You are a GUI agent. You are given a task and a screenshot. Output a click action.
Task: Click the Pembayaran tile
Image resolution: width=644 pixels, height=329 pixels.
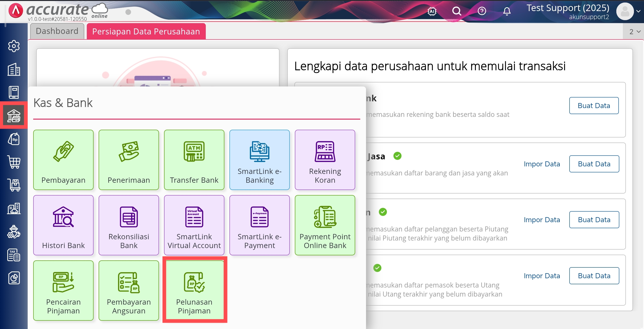click(x=63, y=160)
